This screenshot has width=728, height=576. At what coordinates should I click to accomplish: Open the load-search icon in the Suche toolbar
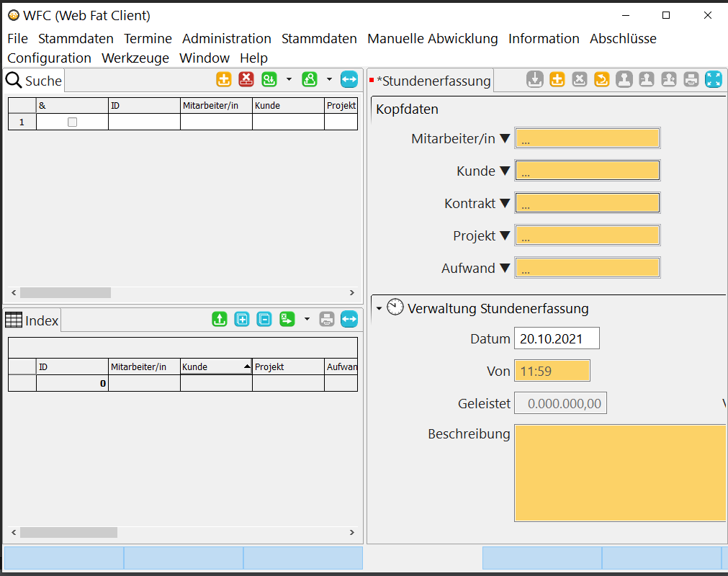click(x=310, y=79)
